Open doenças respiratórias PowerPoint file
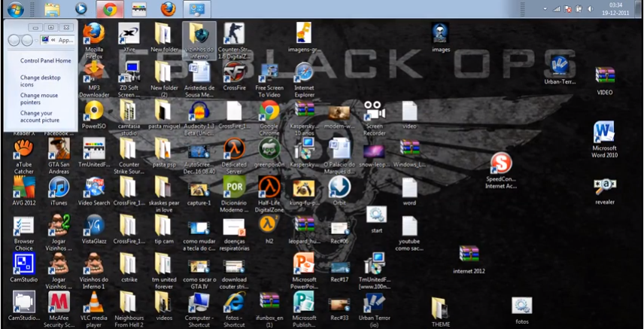Screen dimensions: 644x329 tap(234, 233)
